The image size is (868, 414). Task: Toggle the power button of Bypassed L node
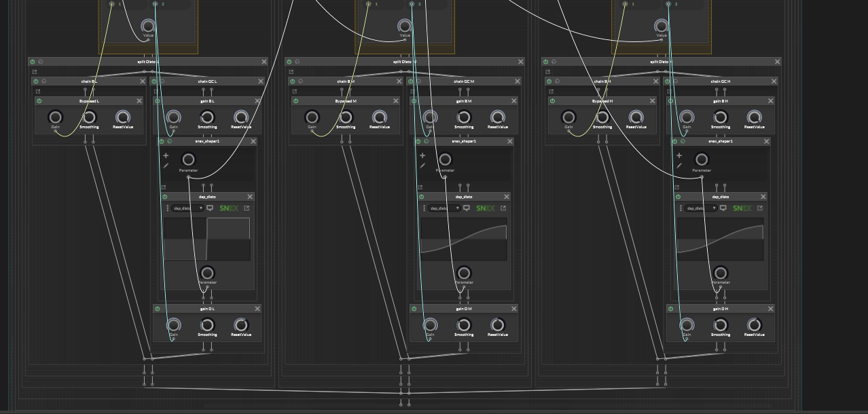click(x=39, y=101)
